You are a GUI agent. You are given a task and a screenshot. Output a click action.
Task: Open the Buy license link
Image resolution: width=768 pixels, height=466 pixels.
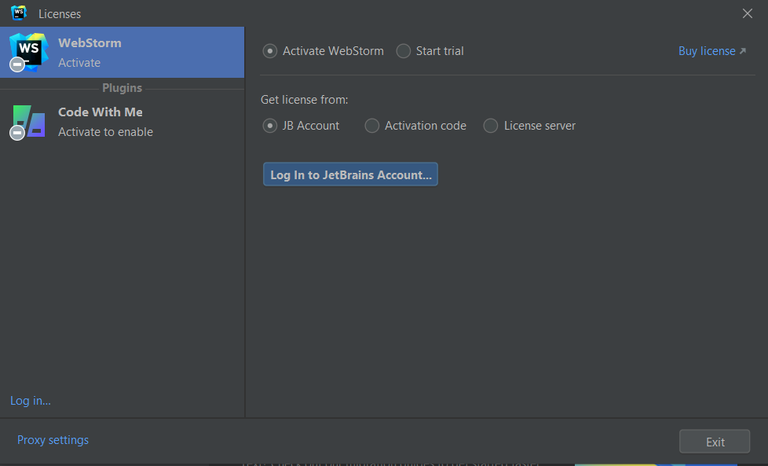tap(706, 51)
